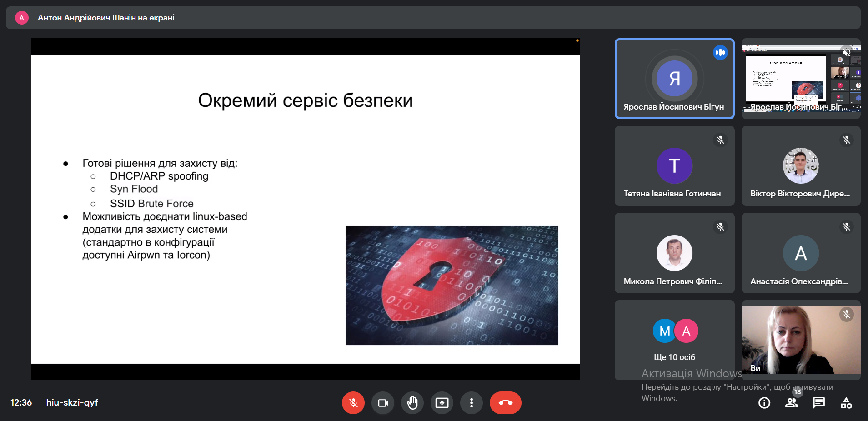
Task: Select Ярослав's shared screen thumbnail
Action: click(801, 79)
